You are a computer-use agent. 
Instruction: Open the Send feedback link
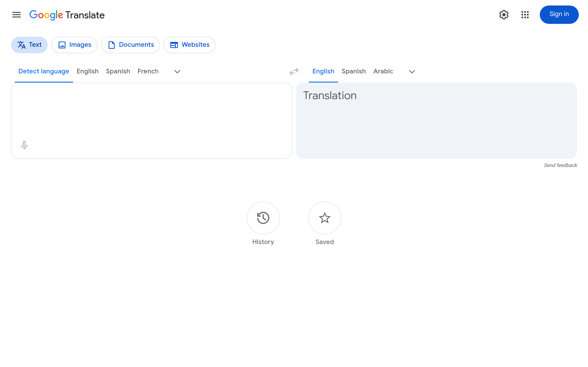click(560, 165)
